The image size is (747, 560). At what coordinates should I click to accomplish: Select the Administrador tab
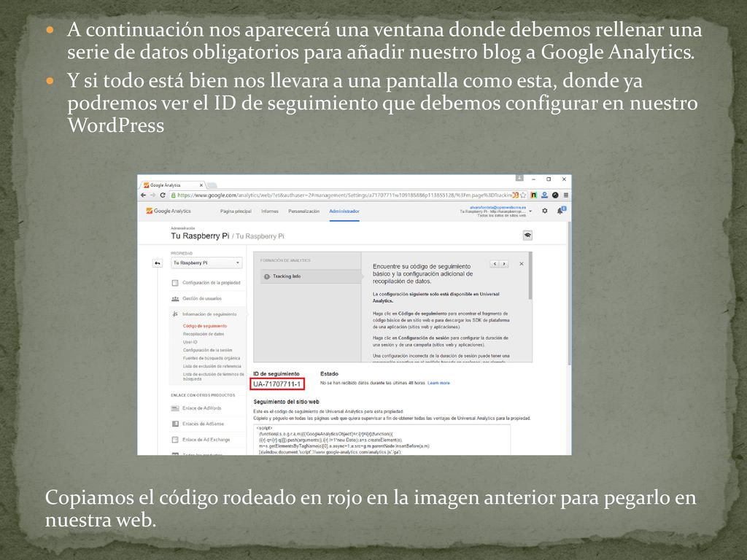click(x=344, y=211)
